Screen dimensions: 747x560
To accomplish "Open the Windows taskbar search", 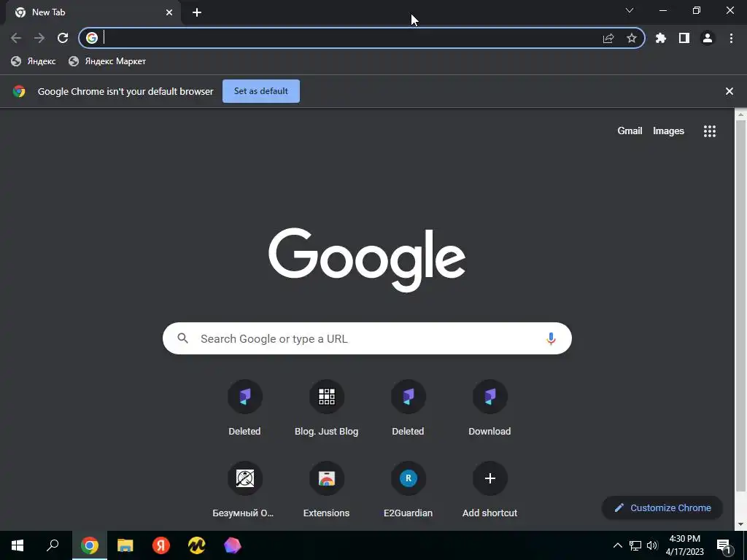I will tap(53, 545).
